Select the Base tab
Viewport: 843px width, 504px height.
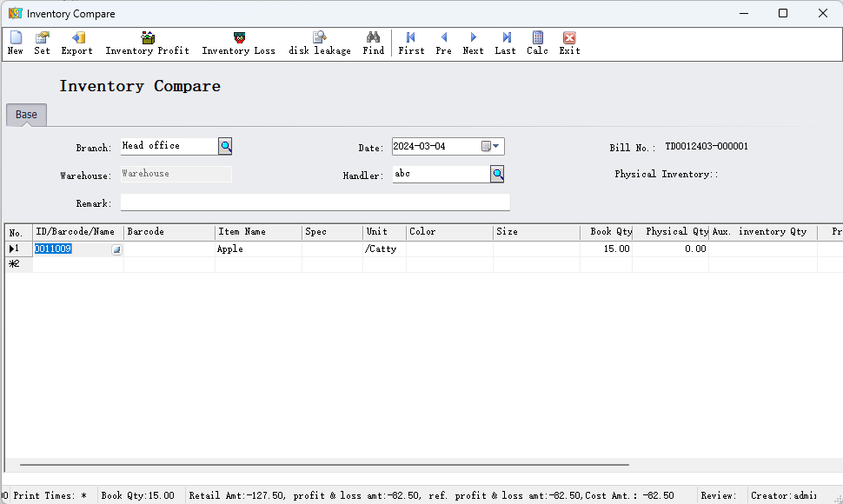[26, 115]
